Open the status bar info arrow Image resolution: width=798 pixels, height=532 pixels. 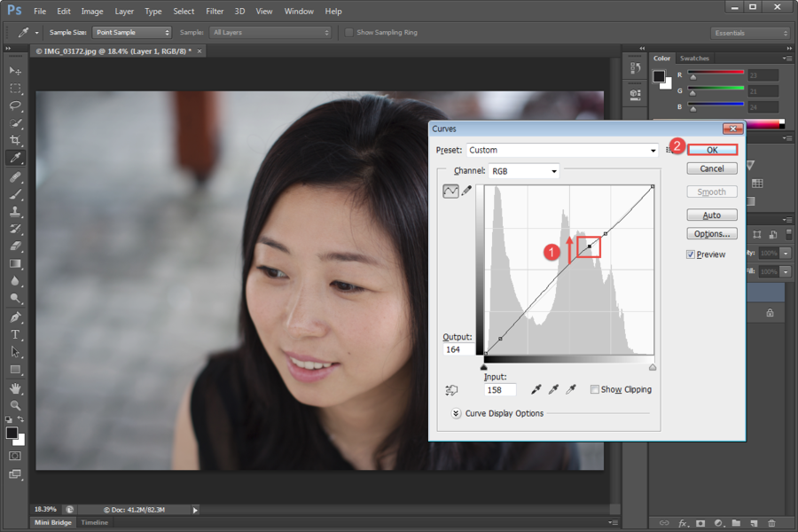click(195, 510)
